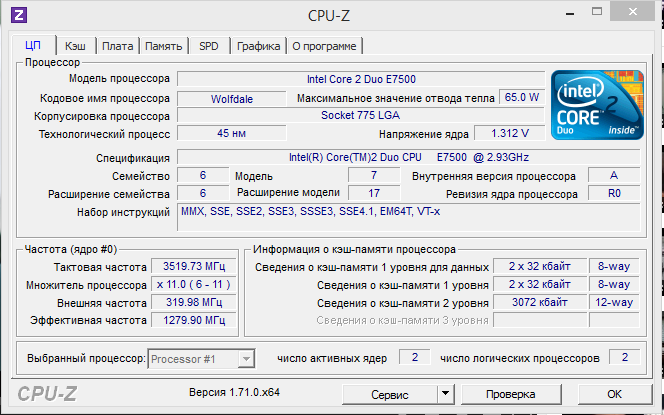The width and height of the screenshot is (664, 415).
Task: Open the SPD tab
Action: coord(209,46)
